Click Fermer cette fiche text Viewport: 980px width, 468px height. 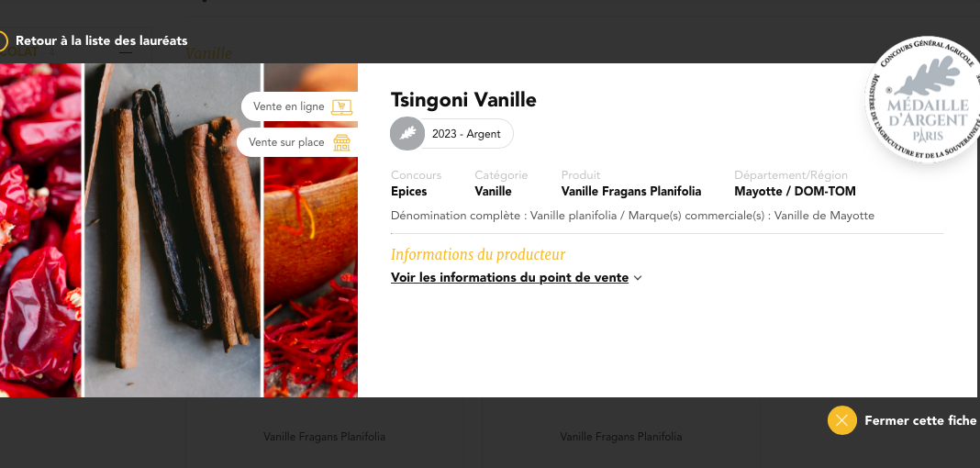coord(920,420)
